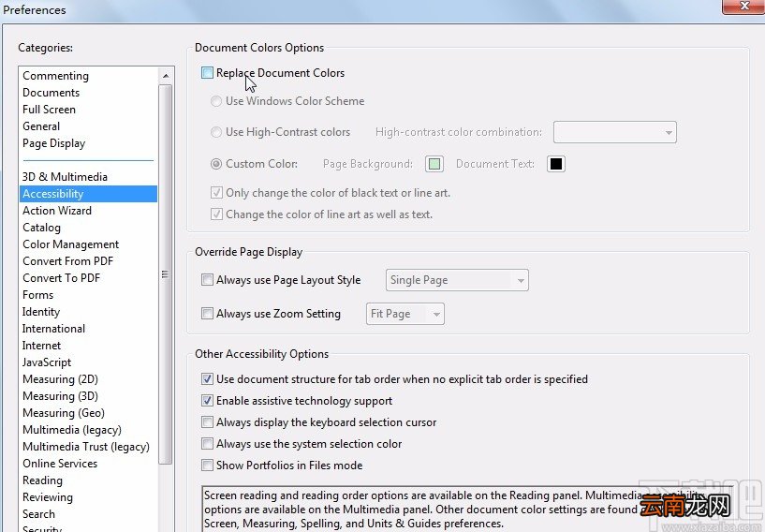Close the Preferences dialog
This screenshot has width=765, height=532.
pos(743,7)
